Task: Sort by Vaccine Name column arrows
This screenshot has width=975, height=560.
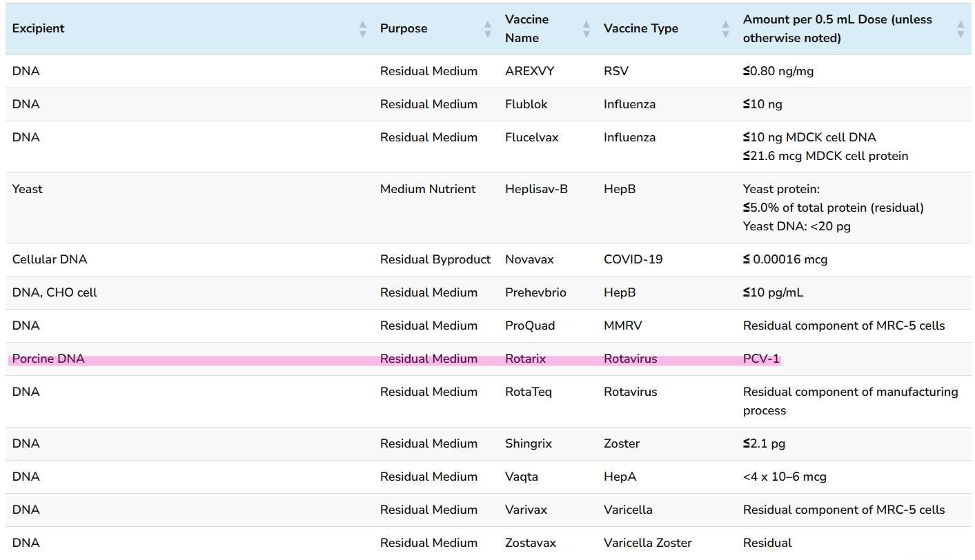Action: (587, 29)
